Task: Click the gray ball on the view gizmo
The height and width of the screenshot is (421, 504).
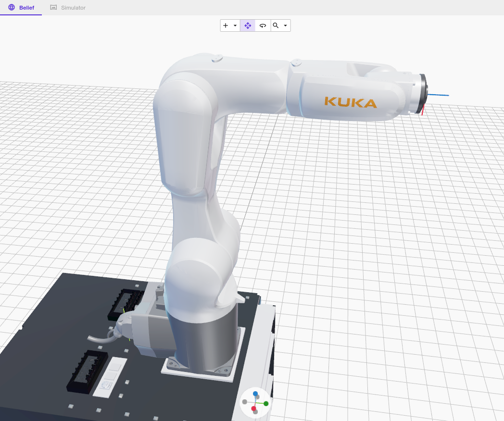Action: 244,402
